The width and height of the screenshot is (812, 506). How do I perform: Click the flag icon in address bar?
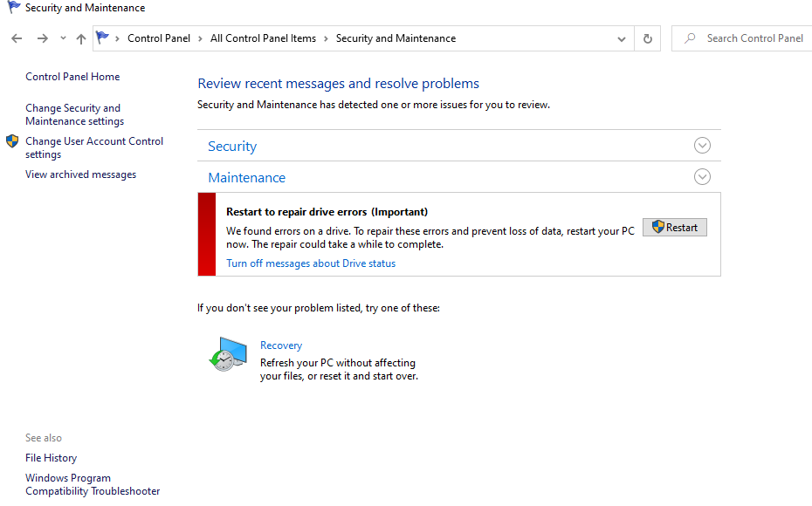102,38
